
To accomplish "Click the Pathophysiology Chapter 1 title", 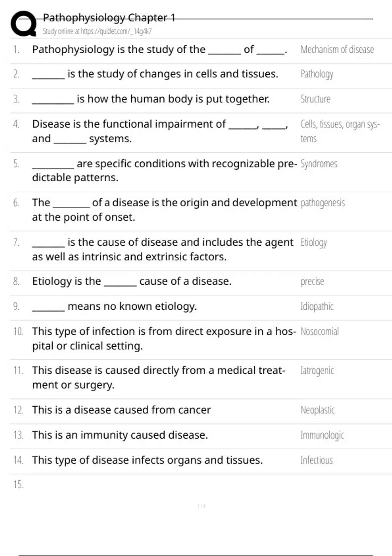I will [109, 18].
